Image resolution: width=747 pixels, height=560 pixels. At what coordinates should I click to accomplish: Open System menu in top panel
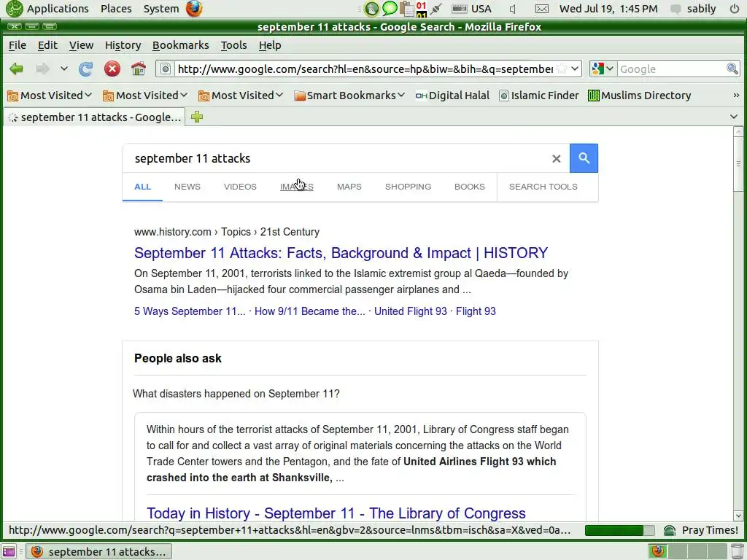[x=161, y=9]
